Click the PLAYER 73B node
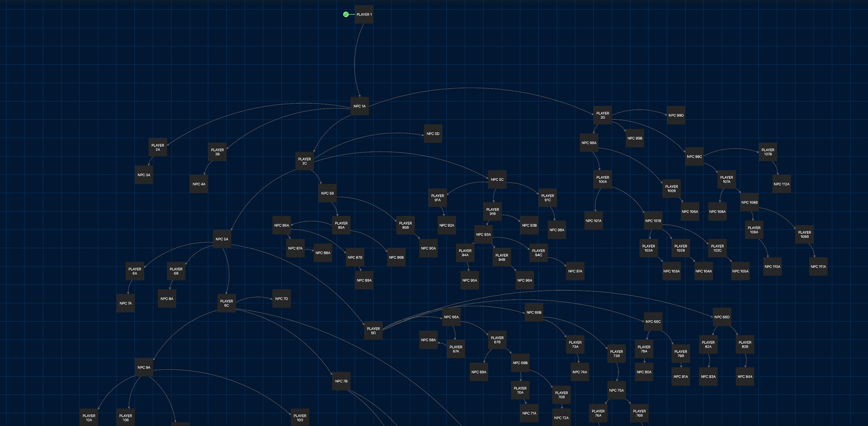Image resolution: width=868 pixels, height=426 pixels. pos(617,354)
